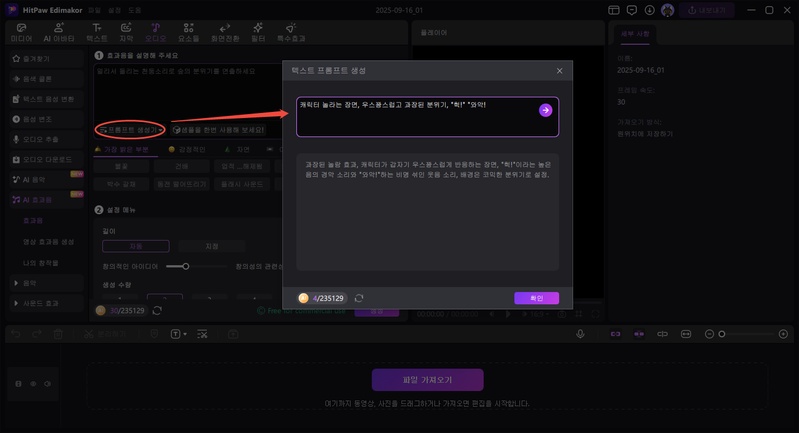Select the 자연 (Nature) category tab

click(237, 149)
